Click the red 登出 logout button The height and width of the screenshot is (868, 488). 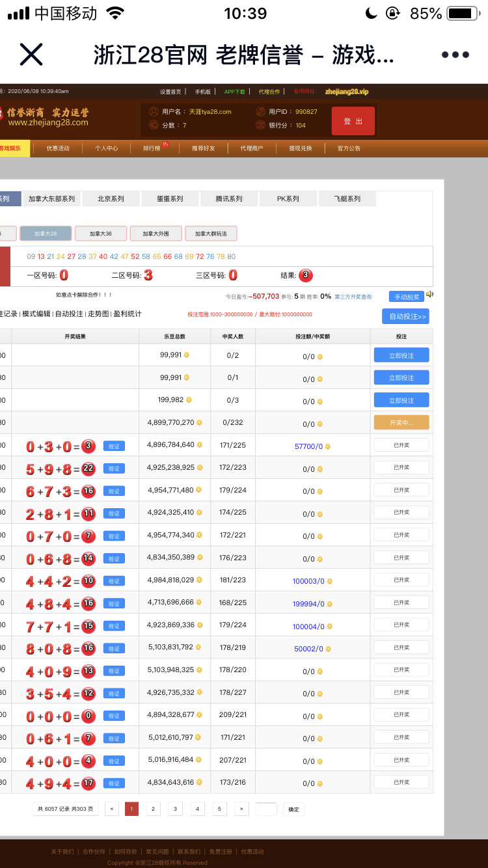pos(353,121)
